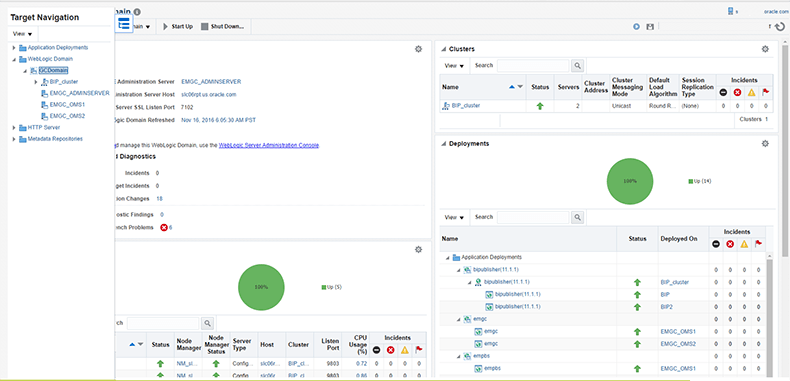The image size is (790, 381).
Task: Select EMGC_ADMINSERVER in the navigation tree
Action: click(80, 93)
